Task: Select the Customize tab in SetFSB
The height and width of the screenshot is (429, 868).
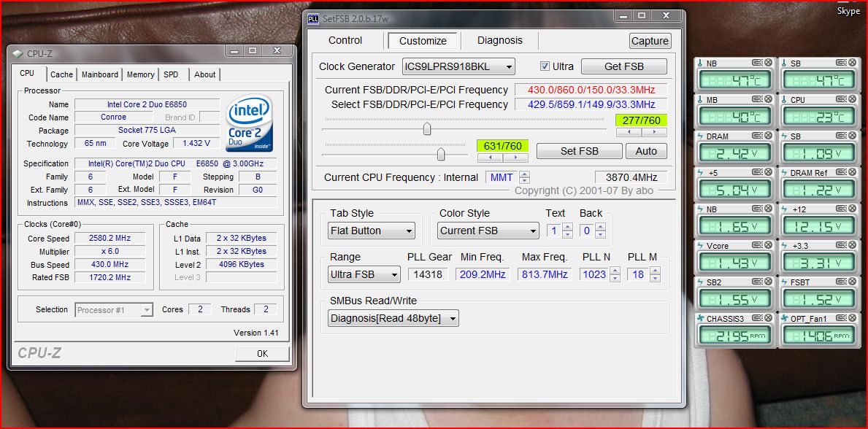Action: [423, 41]
